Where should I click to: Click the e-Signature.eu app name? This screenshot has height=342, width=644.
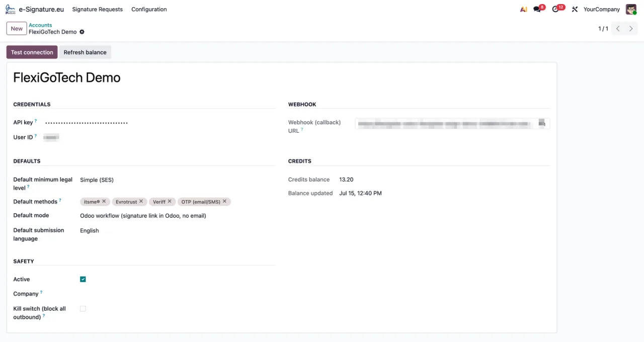41,9
